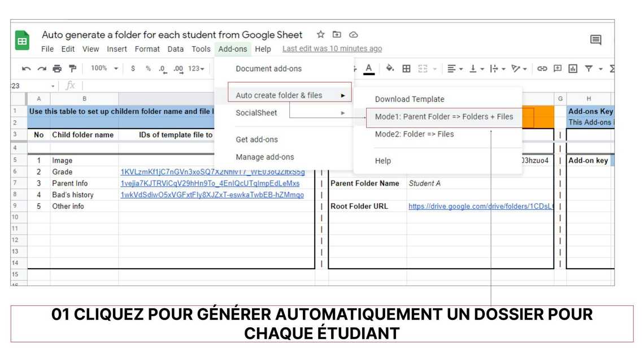
Task: Open the 'Last edit was 10 minutes ago' link
Action: point(332,49)
